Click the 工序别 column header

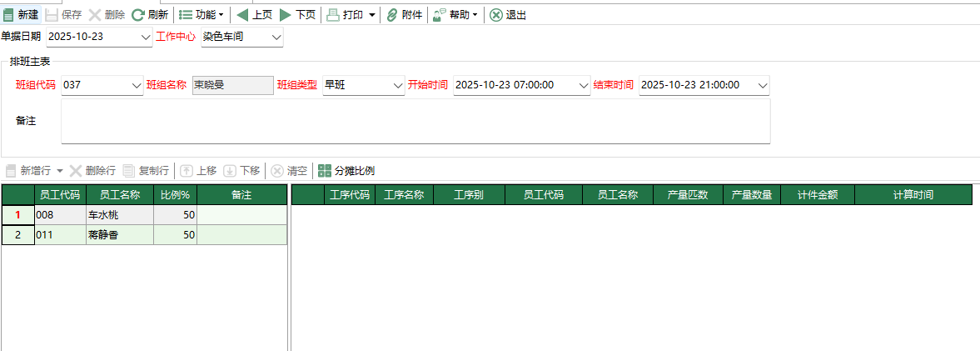pyautogui.click(x=470, y=194)
